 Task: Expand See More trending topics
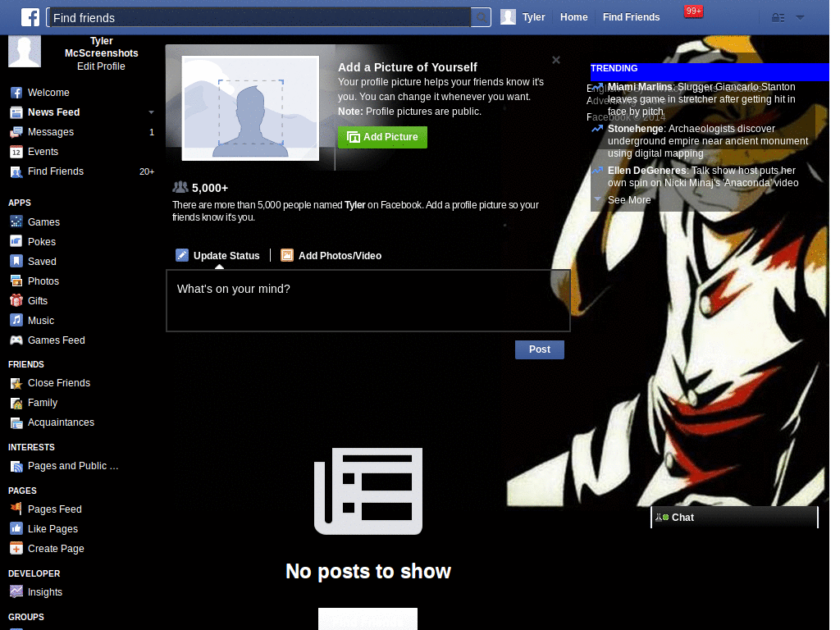[x=629, y=200]
